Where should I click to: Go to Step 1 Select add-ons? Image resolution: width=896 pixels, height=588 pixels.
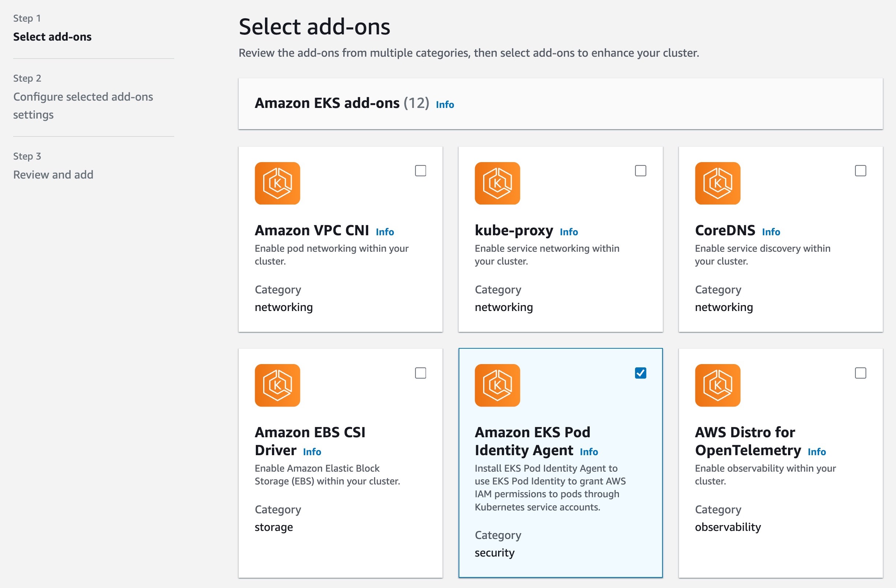tap(52, 37)
